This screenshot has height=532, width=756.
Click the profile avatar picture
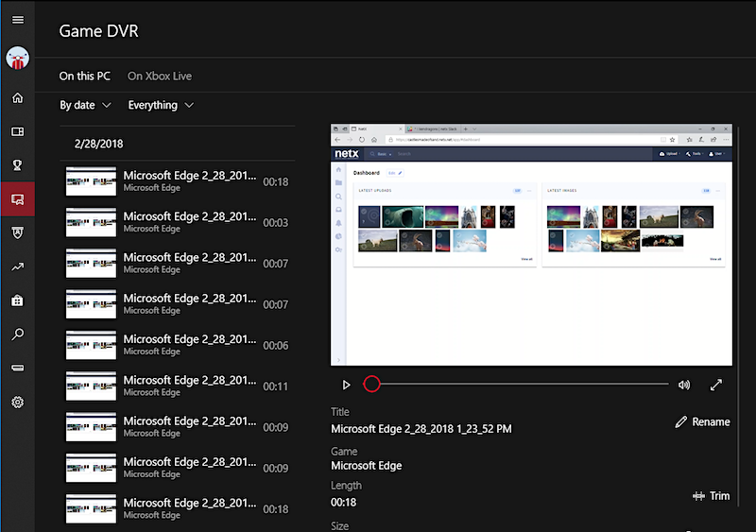tap(17, 59)
